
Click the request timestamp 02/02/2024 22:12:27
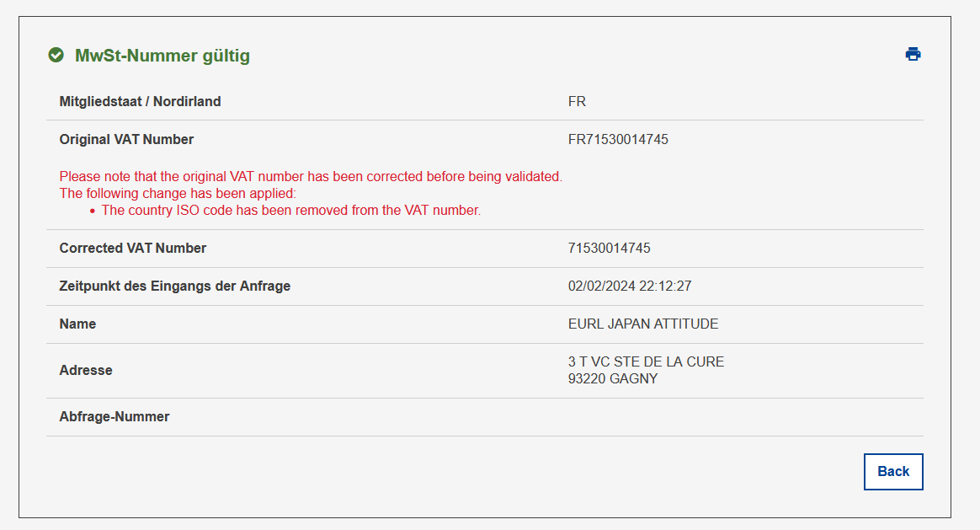[630, 286]
